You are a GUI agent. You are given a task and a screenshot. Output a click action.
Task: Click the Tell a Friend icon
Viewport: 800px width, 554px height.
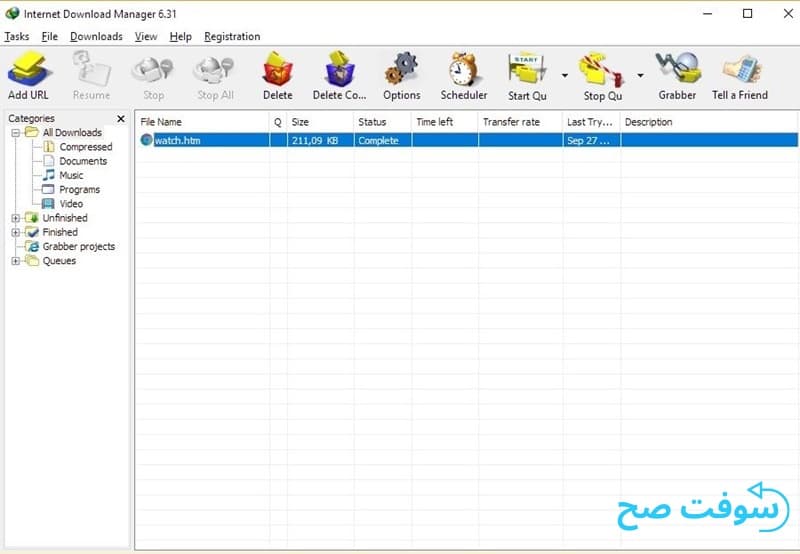[740, 70]
